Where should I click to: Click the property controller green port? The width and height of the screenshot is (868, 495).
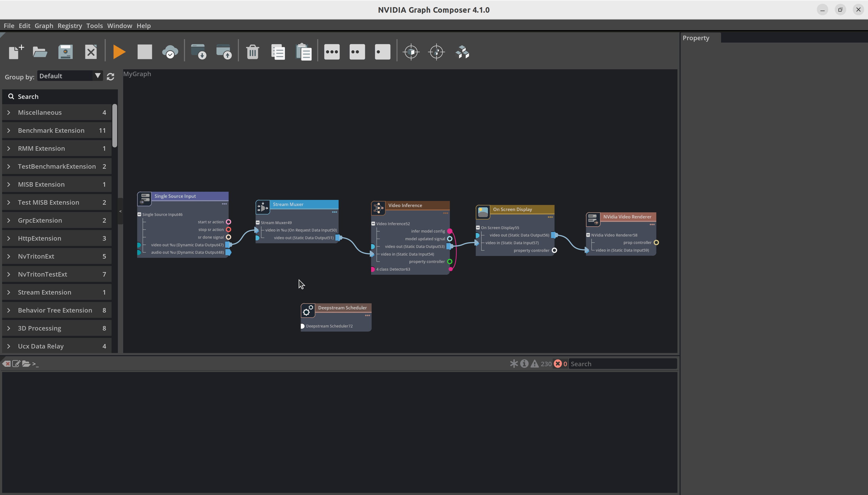pos(449,262)
